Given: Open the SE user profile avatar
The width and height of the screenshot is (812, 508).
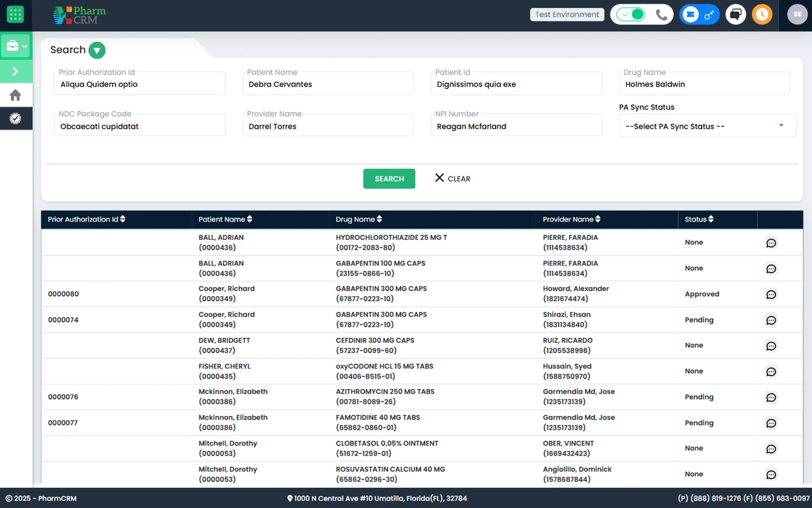Looking at the screenshot, I should pyautogui.click(x=797, y=15).
